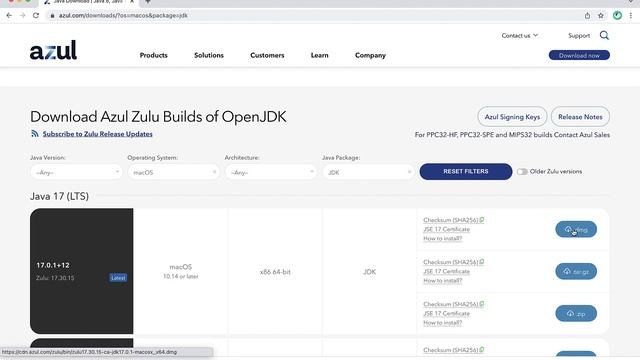Open the Java Package dropdown
Screen dimensions: 640x360
coord(368,172)
